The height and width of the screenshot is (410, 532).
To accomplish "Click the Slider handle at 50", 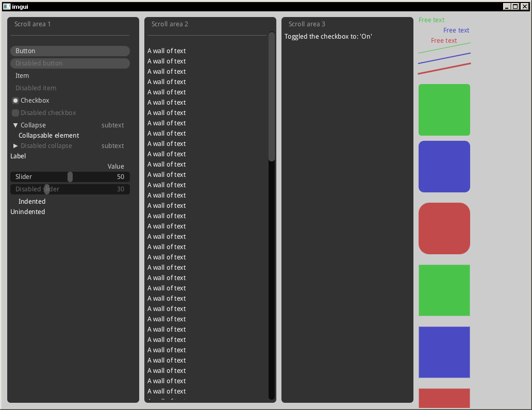I will (70, 177).
